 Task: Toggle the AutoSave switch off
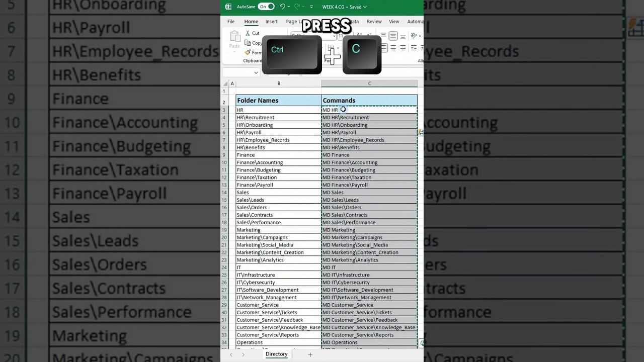266,7
